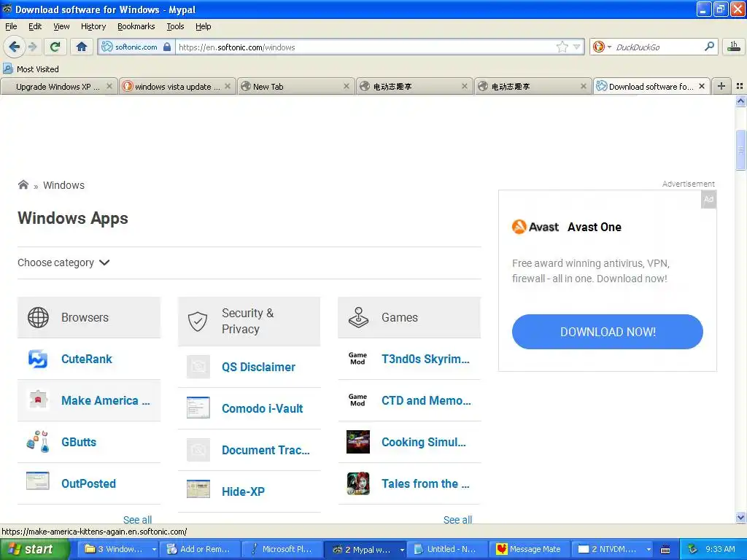Open the Document Trac... link
This screenshot has height=560, width=747.
click(x=266, y=450)
